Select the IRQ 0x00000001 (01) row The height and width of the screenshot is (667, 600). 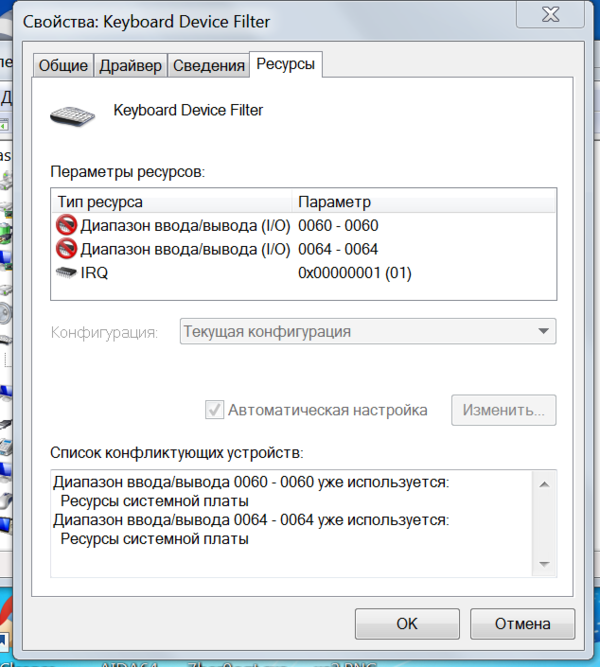(303, 273)
